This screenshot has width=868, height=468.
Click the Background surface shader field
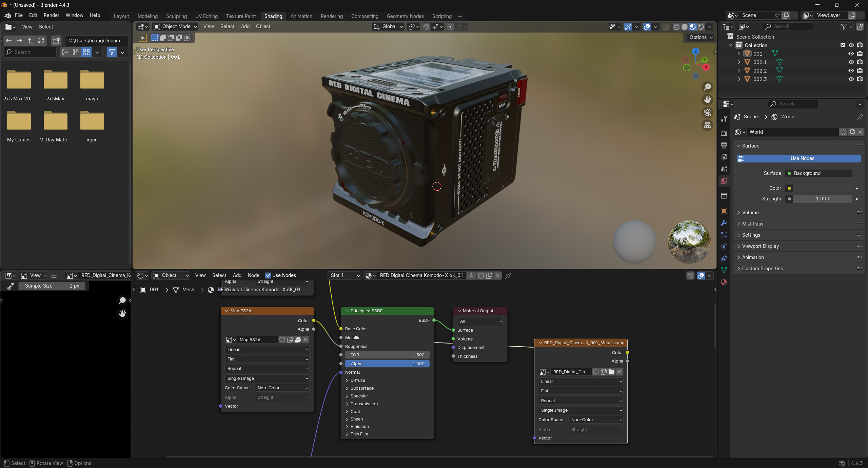tap(818, 173)
